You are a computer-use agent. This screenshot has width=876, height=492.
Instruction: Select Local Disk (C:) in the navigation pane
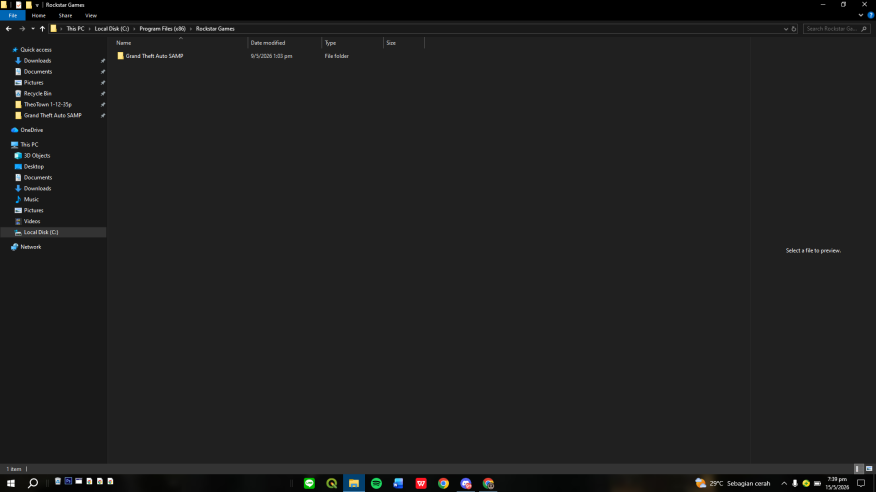[41, 232]
